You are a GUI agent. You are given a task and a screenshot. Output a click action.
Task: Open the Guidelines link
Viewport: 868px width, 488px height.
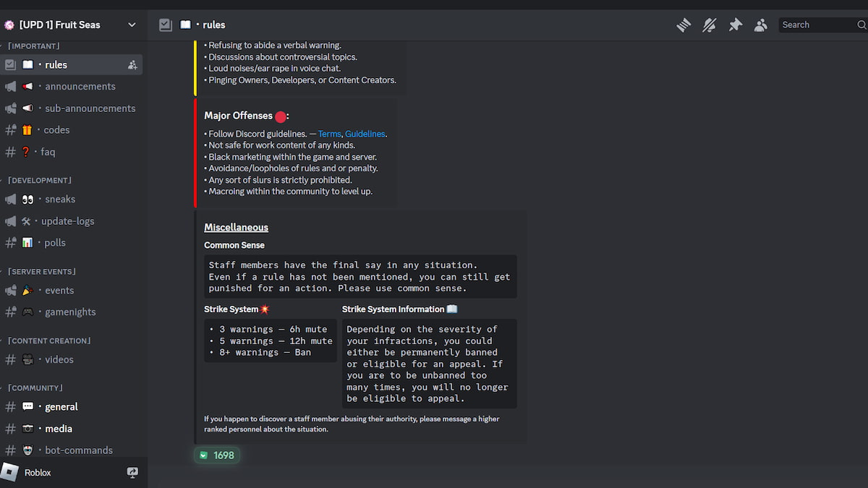pos(365,133)
